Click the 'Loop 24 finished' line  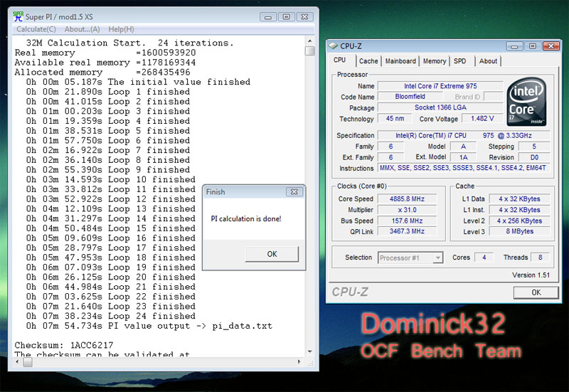[111, 316]
